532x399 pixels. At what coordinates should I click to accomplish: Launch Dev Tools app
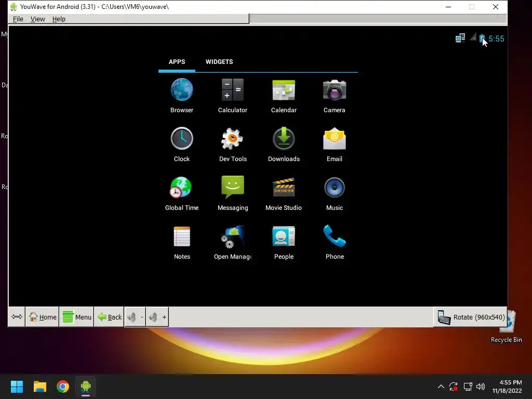[233, 144]
